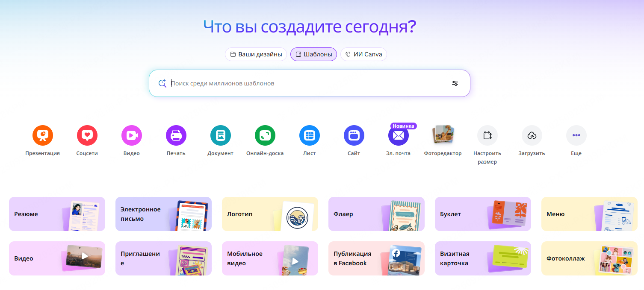
Task: Click the Загрузить upload icon
Action: 532,135
